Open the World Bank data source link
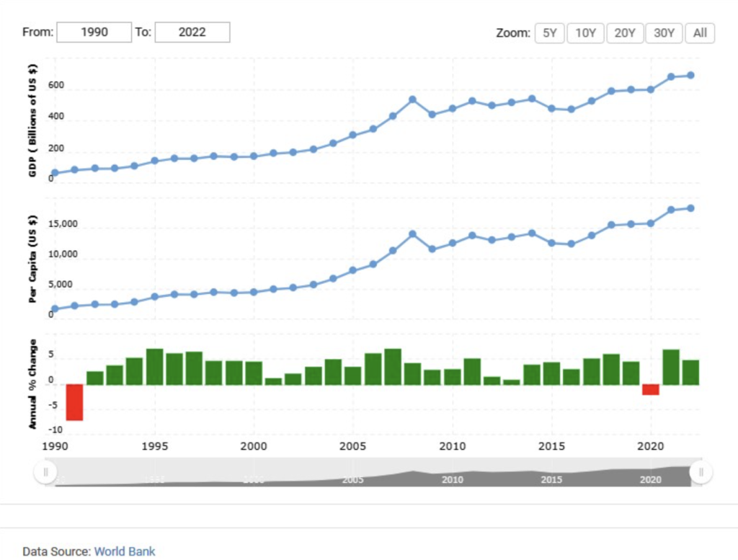This screenshot has height=560, width=738. coord(125,551)
